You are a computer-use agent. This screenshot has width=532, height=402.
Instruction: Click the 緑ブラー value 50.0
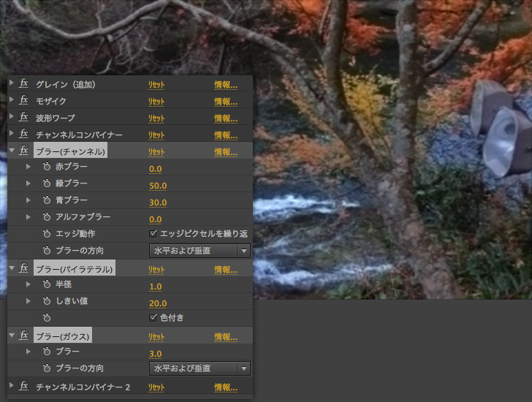pos(158,186)
